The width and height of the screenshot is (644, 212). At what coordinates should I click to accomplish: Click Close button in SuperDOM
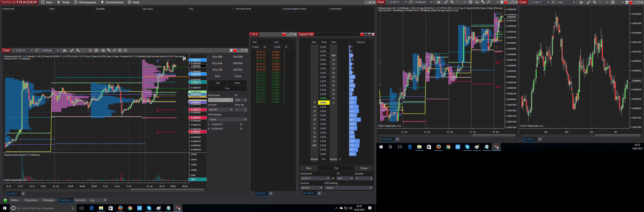click(364, 168)
